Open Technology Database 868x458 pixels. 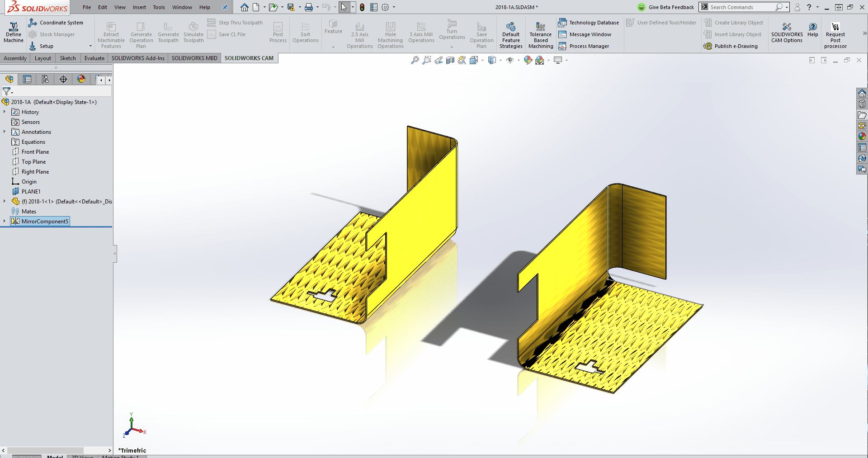[x=589, y=23]
